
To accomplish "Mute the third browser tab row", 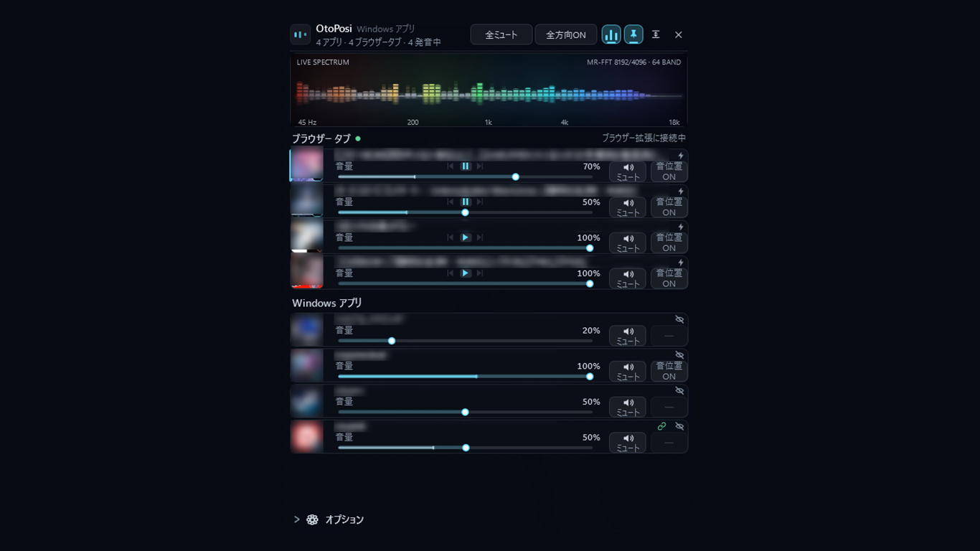I will click(x=628, y=242).
